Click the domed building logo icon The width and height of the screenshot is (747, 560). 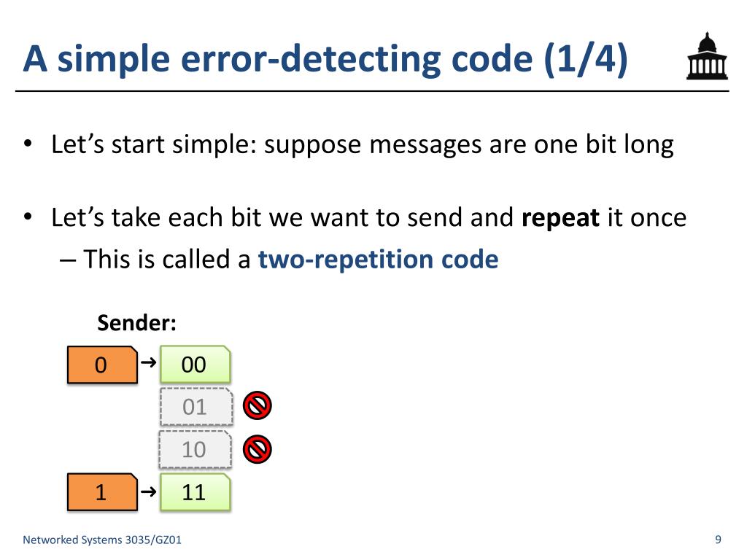point(707,55)
